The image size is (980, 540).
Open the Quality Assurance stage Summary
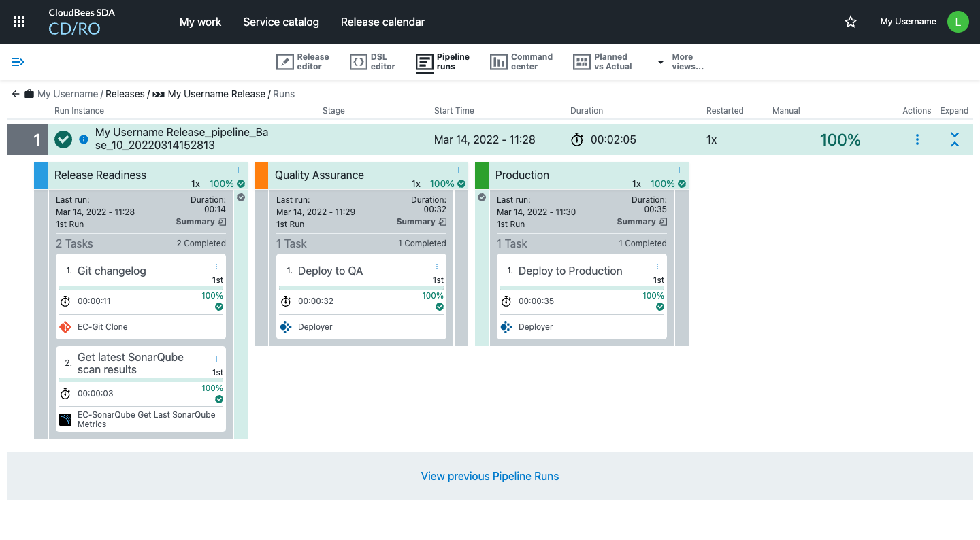421,222
